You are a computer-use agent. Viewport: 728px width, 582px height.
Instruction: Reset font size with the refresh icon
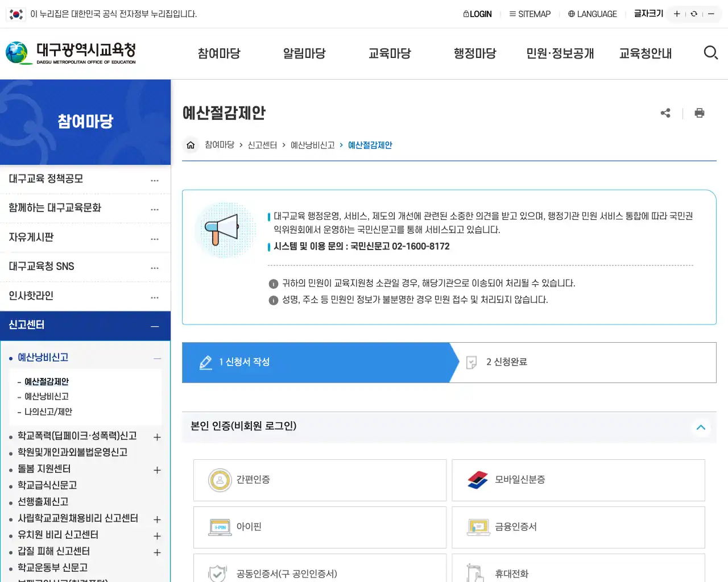coord(694,13)
